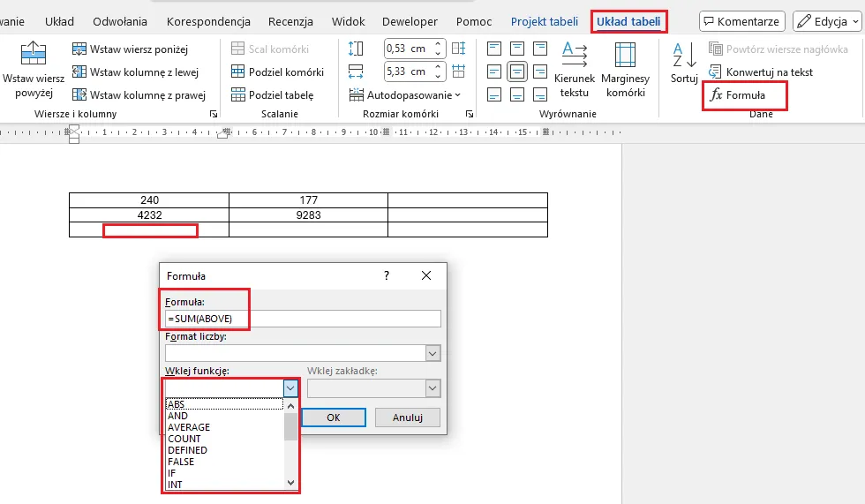Screen dimensions: 865x504
Task: Open the Kierunek tekstu tool
Action: [574, 56]
